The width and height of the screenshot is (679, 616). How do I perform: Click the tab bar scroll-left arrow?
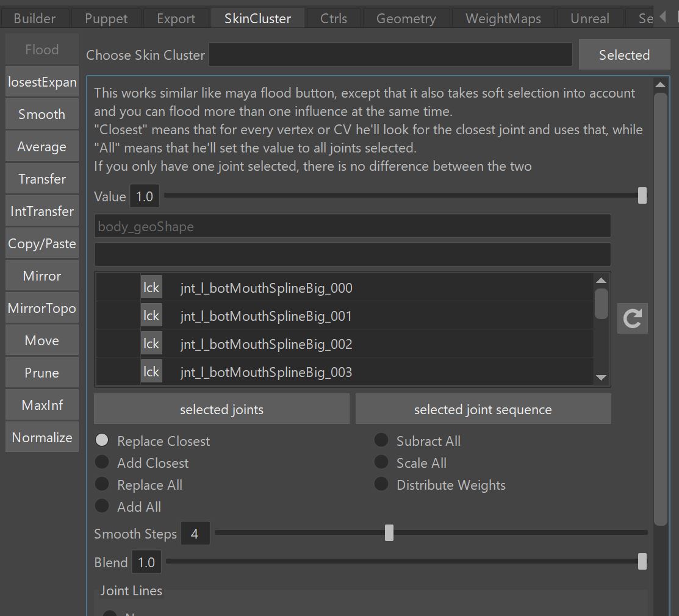[663, 17]
